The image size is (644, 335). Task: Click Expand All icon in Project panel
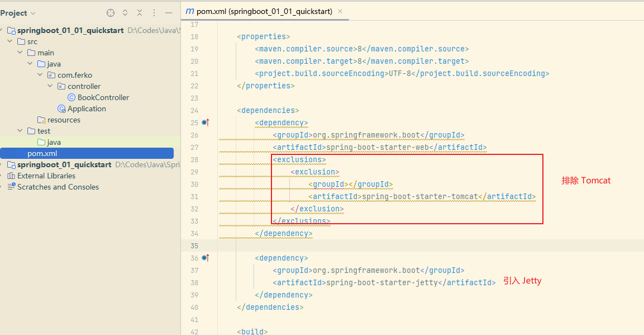pyautogui.click(x=125, y=13)
